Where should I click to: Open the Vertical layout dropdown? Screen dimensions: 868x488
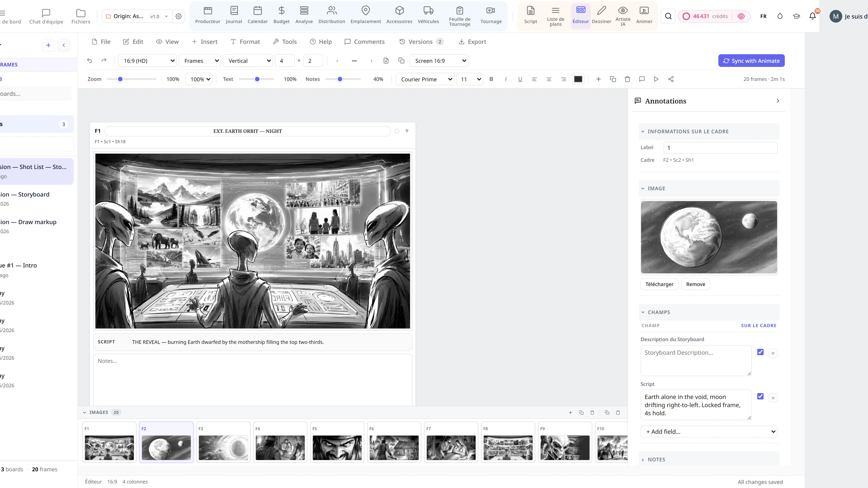point(248,61)
